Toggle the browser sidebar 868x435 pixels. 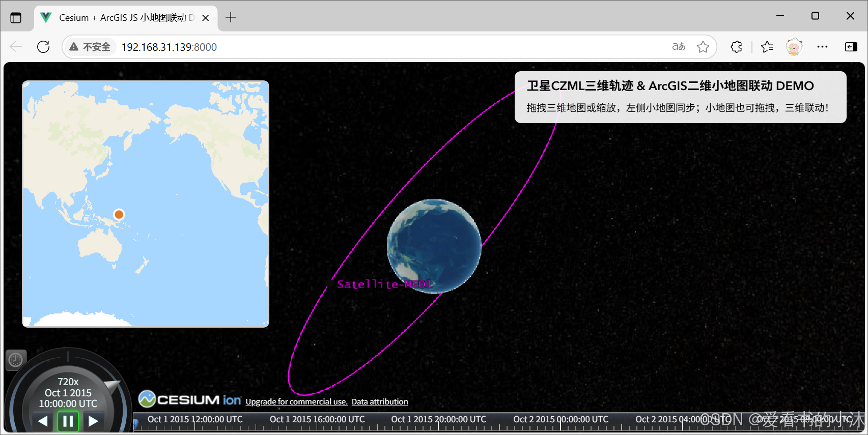click(851, 47)
